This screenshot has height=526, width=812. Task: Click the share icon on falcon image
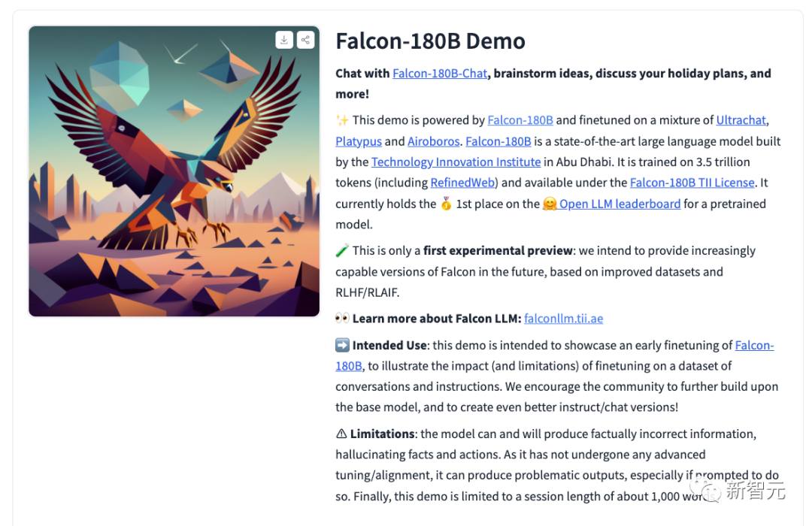[305, 40]
